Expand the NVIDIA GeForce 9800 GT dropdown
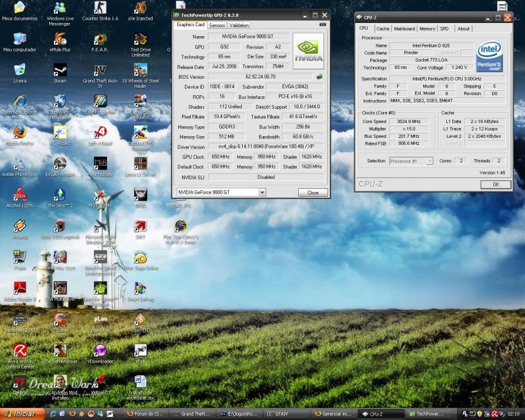The image size is (525, 420). coord(262,192)
